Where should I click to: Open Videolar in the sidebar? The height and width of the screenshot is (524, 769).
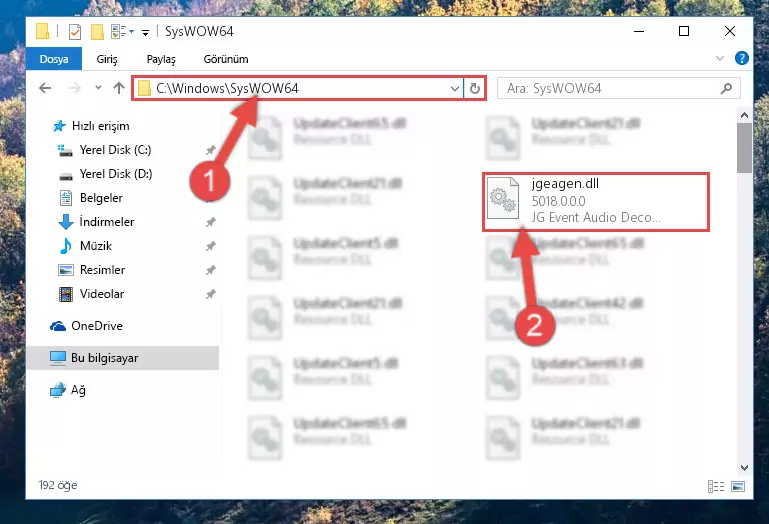(91, 294)
